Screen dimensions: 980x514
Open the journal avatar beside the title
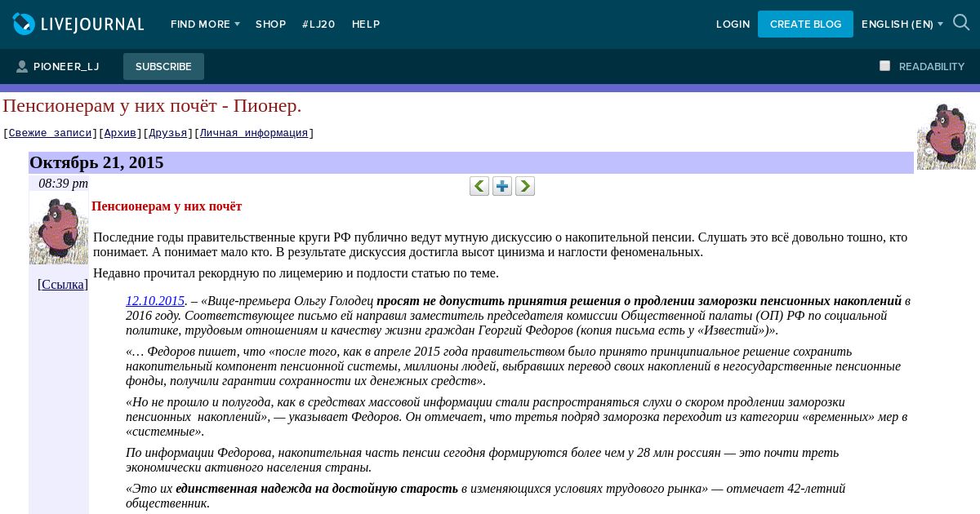947,134
